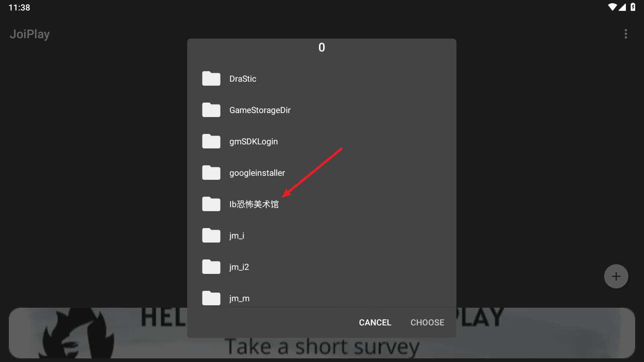Tap the Wi-Fi status bar icon
This screenshot has width=644, height=362.
612,7
